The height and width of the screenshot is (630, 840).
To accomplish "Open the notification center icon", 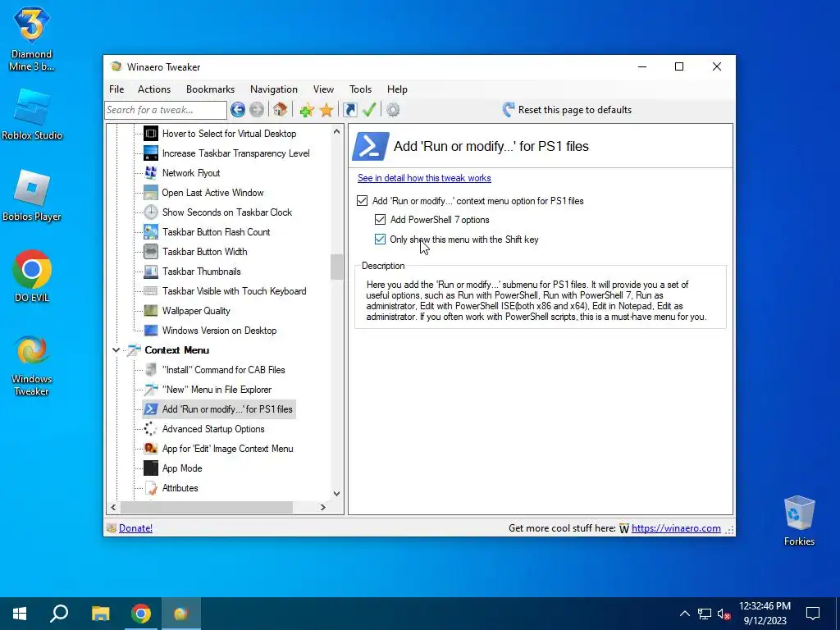I will tap(813, 614).
